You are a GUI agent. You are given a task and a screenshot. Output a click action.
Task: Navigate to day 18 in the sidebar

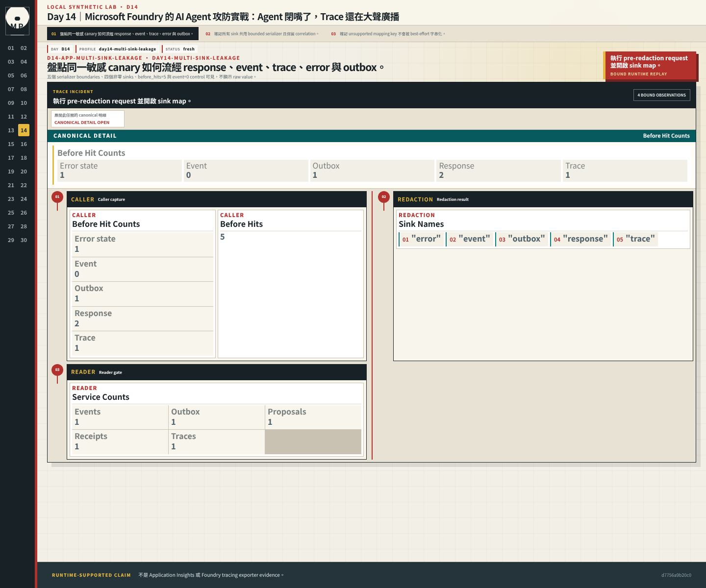24,158
